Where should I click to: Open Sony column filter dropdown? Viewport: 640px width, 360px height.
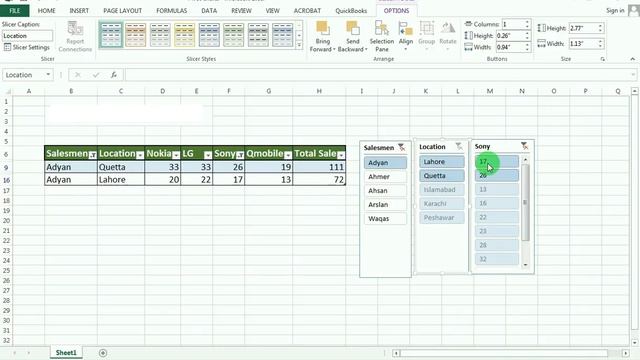tap(240, 155)
